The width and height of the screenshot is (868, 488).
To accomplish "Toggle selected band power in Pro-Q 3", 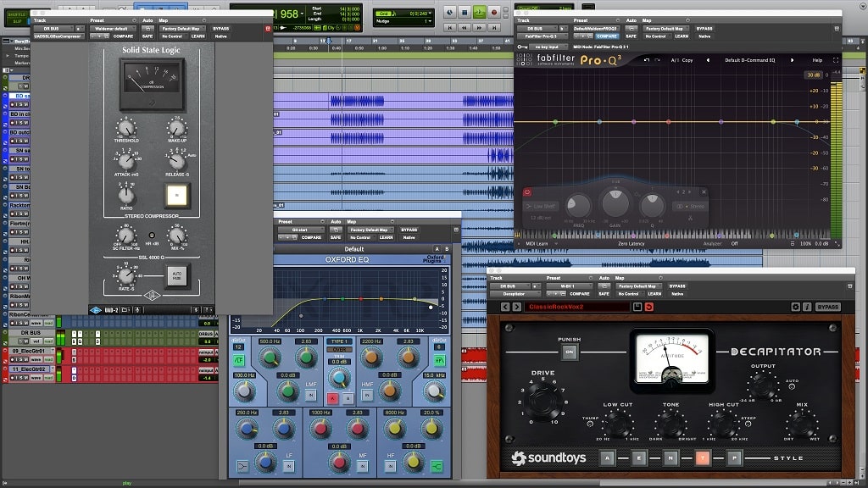I will [527, 192].
